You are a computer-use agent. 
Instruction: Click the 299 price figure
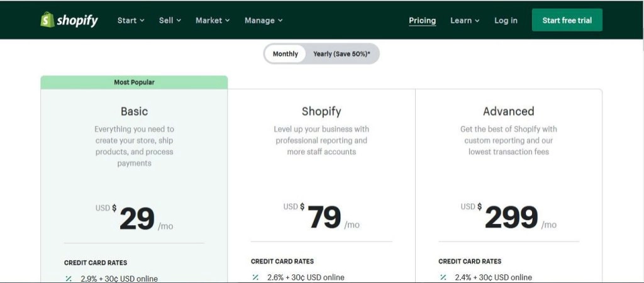click(x=511, y=218)
